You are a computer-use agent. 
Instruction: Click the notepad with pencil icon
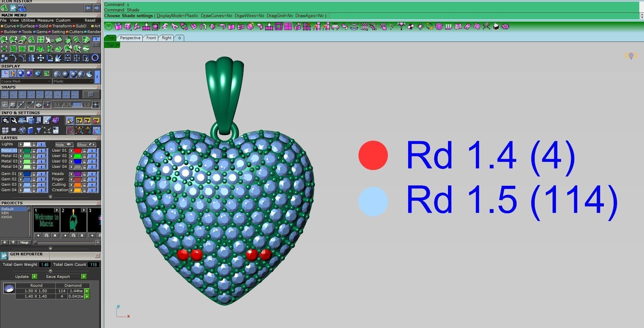47,120
